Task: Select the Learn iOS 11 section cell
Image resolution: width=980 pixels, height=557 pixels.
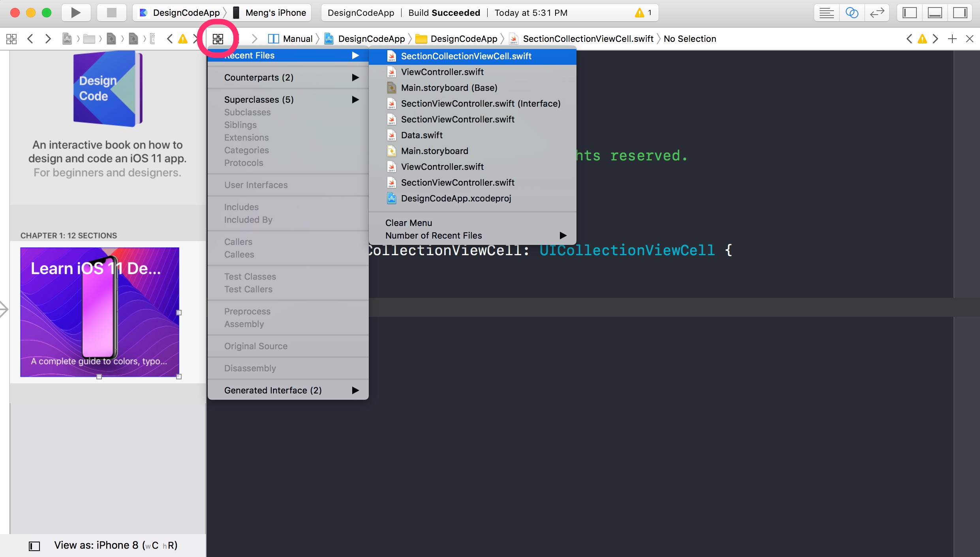Action: [100, 312]
